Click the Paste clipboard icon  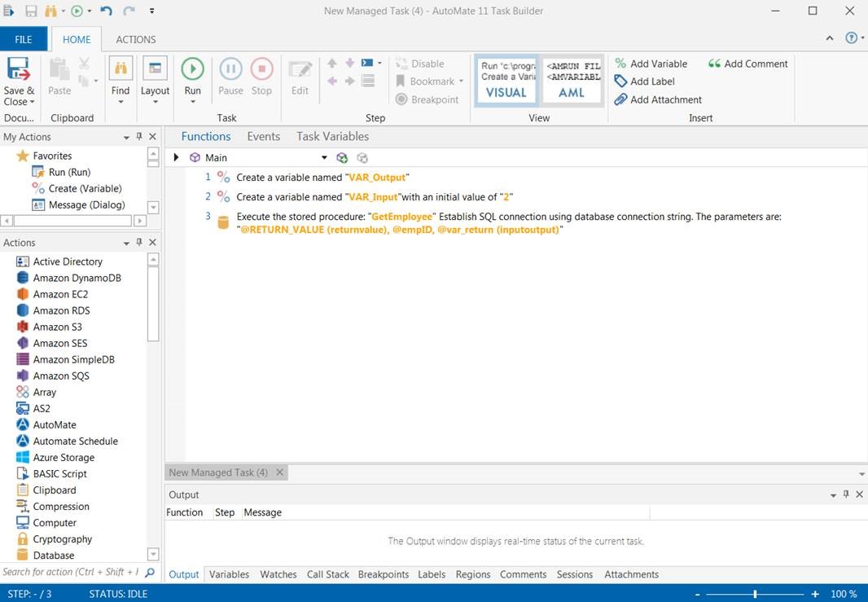59,70
